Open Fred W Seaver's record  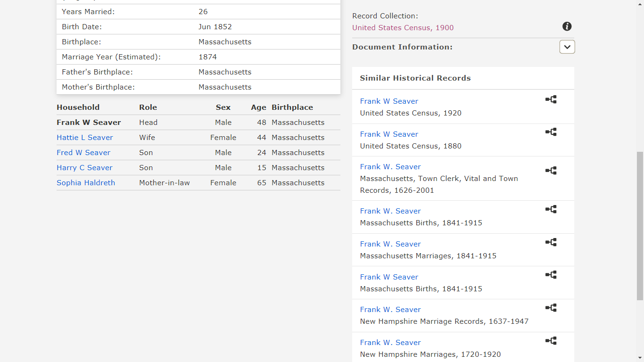point(83,152)
